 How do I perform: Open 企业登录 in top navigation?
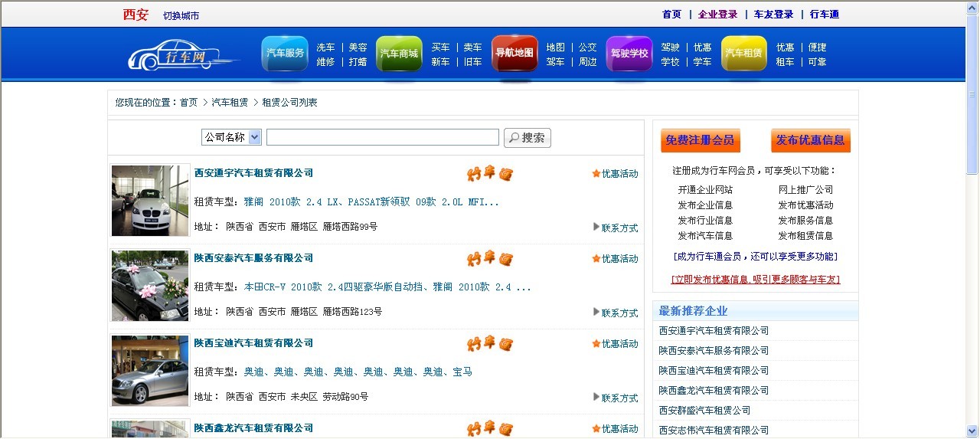pyautogui.click(x=718, y=15)
